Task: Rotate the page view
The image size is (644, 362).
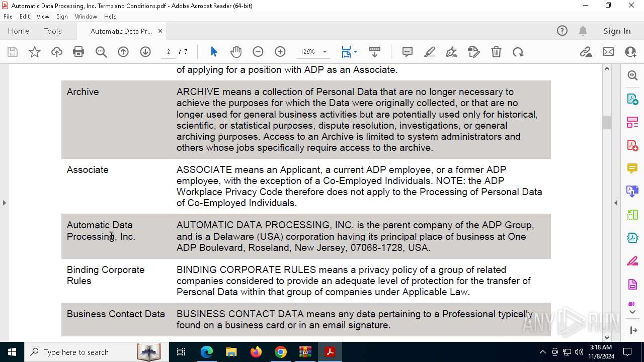Action: (518, 52)
